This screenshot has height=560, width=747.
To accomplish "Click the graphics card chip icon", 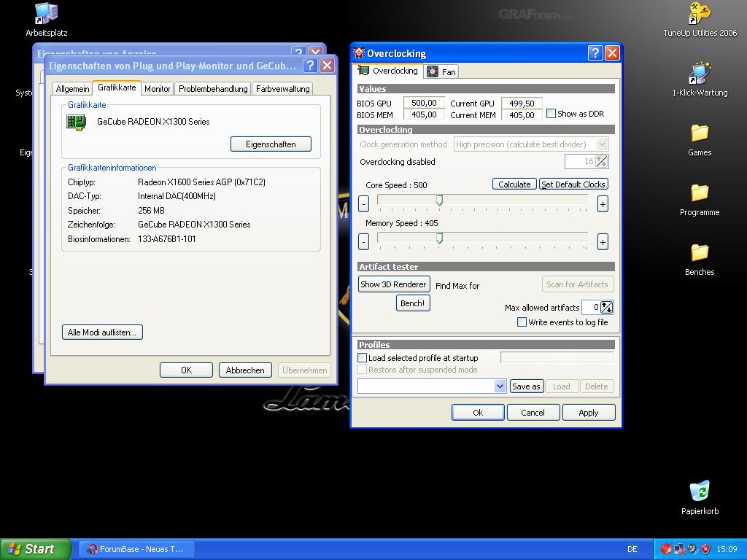I will (x=76, y=122).
